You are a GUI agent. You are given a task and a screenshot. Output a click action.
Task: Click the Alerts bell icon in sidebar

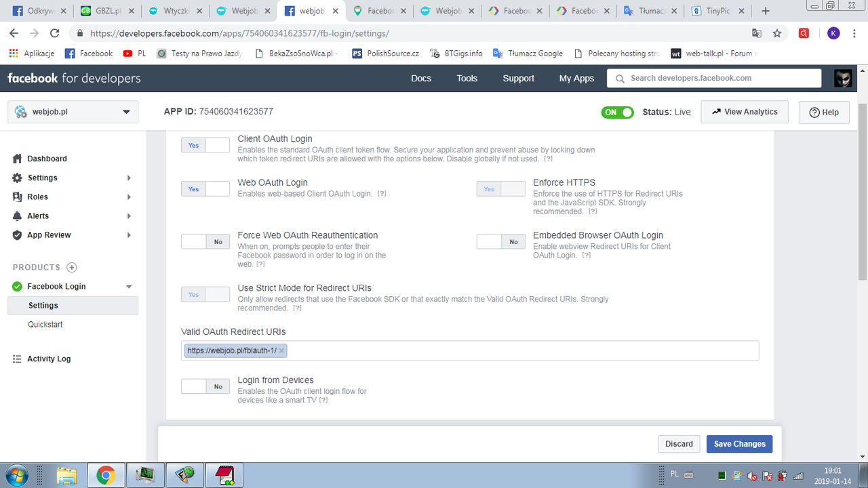17,216
